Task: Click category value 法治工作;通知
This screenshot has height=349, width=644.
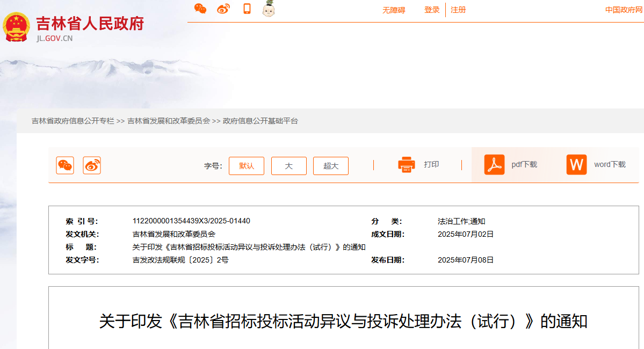Action: [461, 221]
